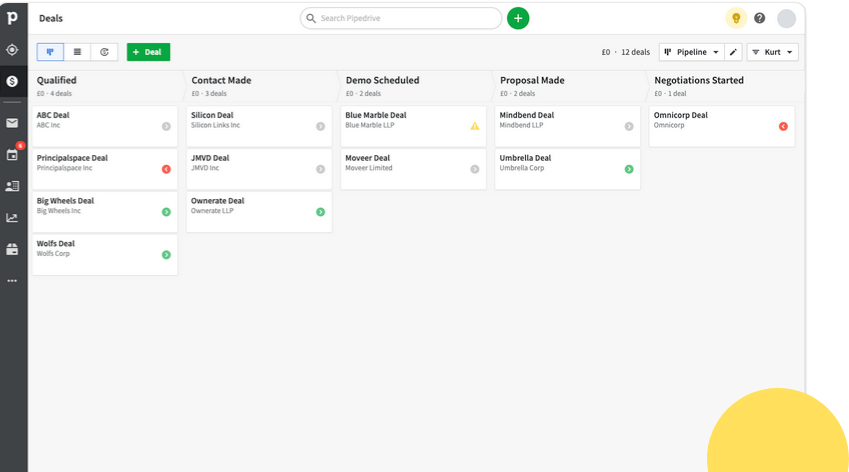Image resolution: width=849 pixels, height=472 pixels.
Task: Switch to list view toggle
Action: click(77, 52)
